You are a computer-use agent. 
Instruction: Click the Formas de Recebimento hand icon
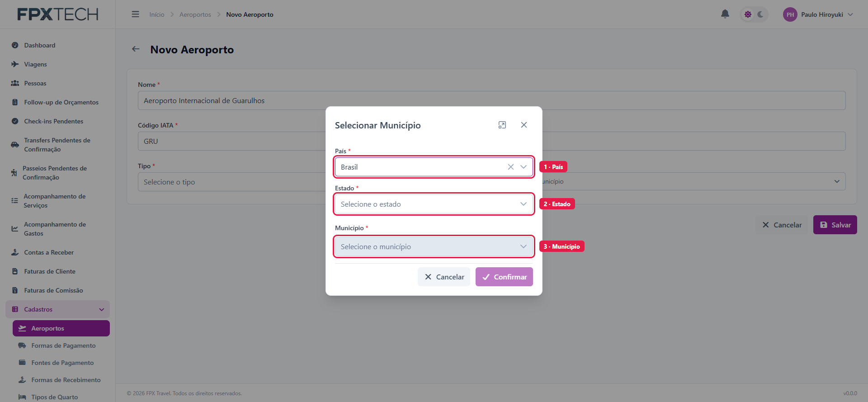pyautogui.click(x=22, y=380)
